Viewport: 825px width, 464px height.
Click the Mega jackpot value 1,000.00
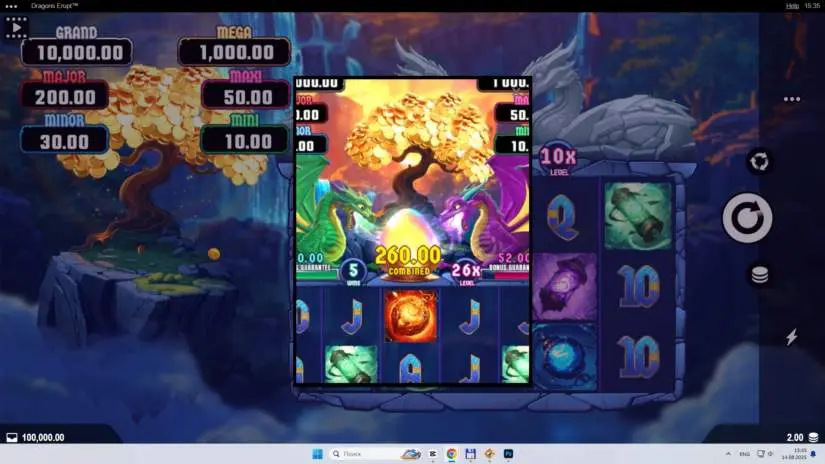(235, 52)
